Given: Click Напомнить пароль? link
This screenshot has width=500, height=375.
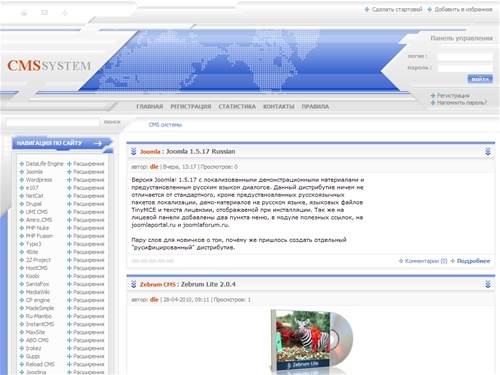Looking at the screenshot, I should pyautogui.click(x=462, y=103).
